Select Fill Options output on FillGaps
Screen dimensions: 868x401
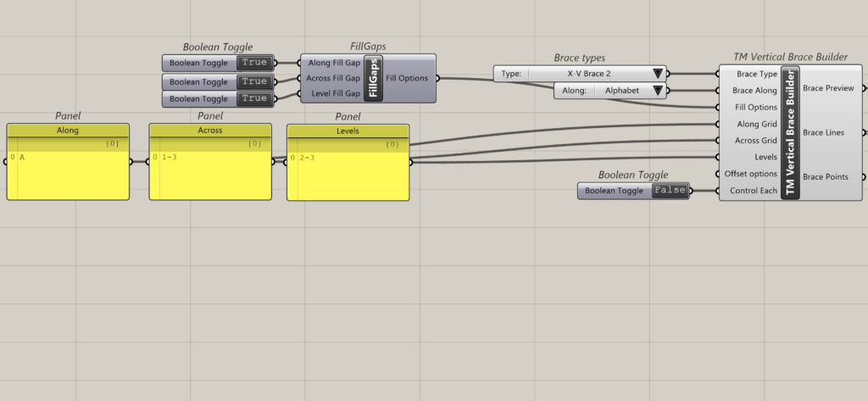(409, 79)
